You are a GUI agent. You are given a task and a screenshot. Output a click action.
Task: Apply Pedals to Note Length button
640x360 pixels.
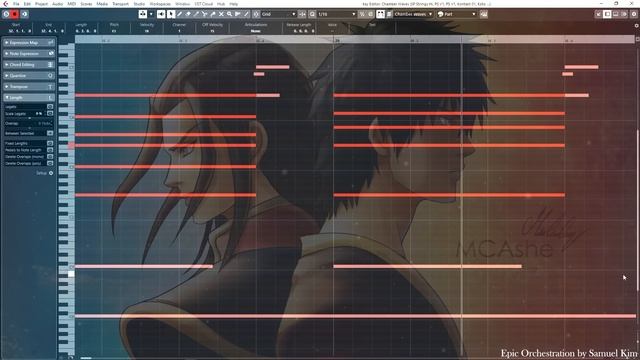tap(50, 150)
